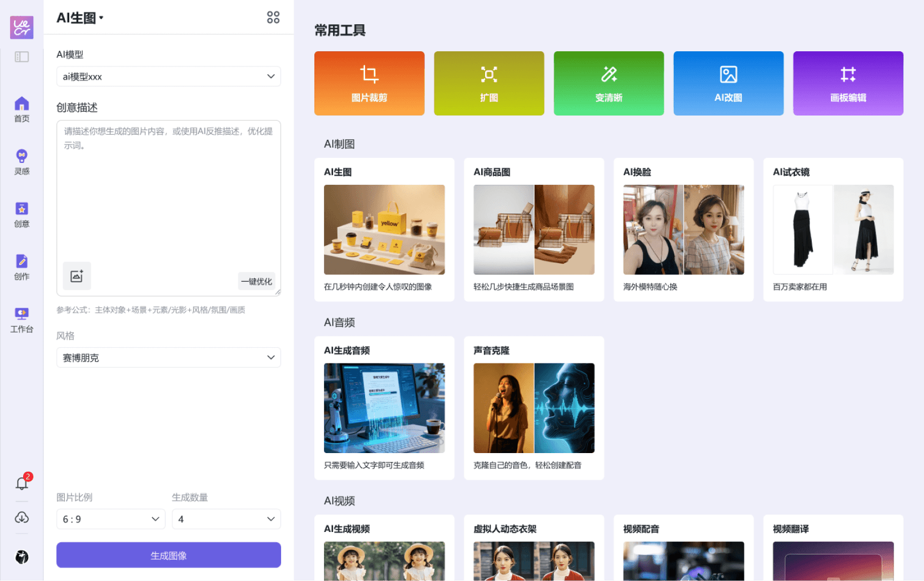Click the AI音频 section heading
The width and height of the screenshot is (924, 581).
[x=339, y=322]
